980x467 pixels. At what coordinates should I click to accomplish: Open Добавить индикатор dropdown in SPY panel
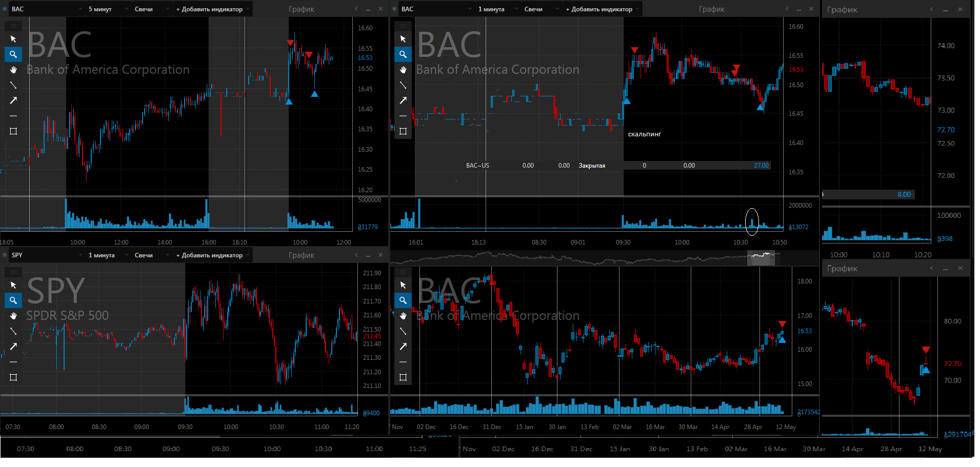[213, 255]
